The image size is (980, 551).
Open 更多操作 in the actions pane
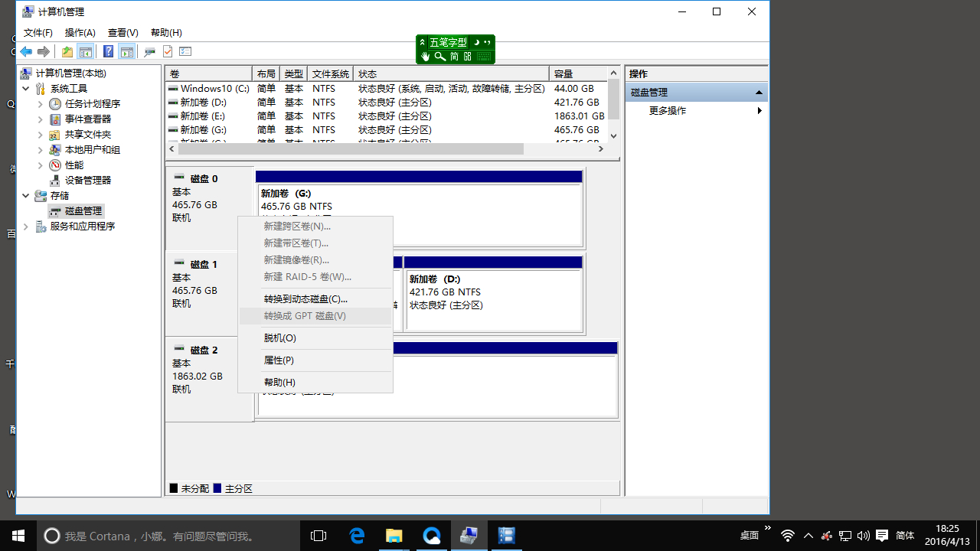click(668, 111)
